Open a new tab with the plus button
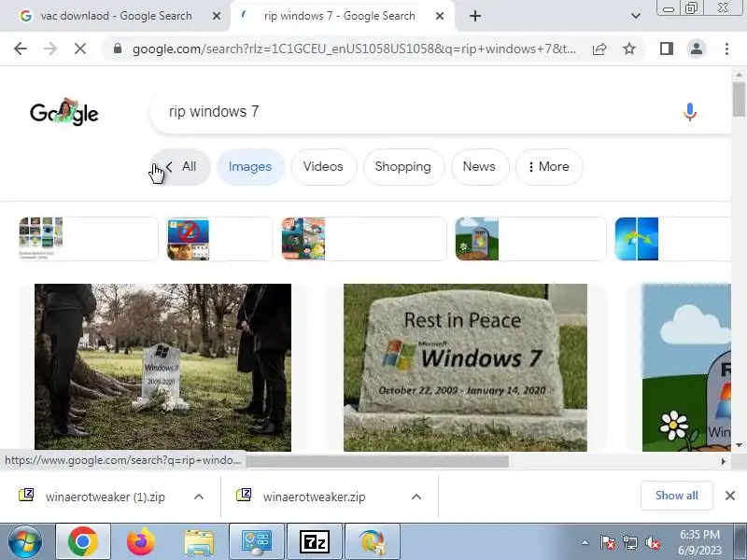 tap(475, 16)
